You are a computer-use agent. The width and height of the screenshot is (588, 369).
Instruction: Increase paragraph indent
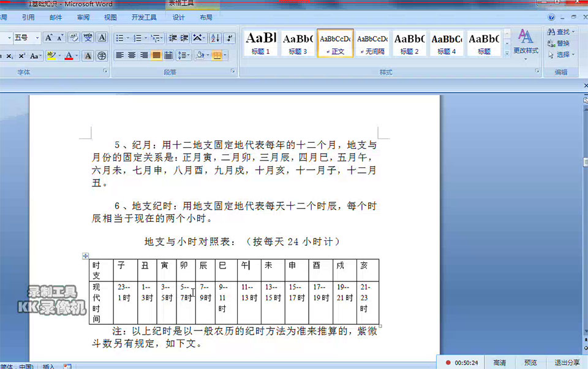(x=184, y=38)
